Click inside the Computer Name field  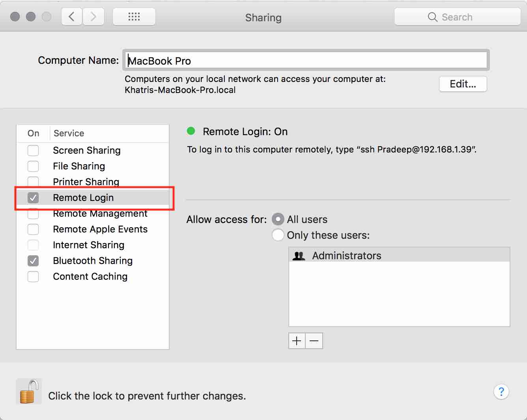click(237, 60)
